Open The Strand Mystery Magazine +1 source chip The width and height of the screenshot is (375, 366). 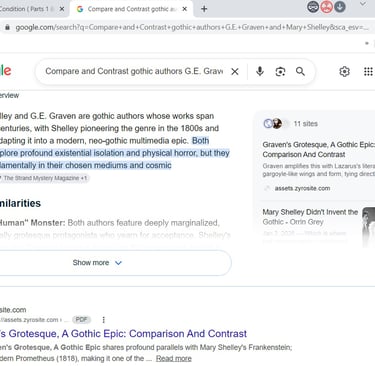click(44, 178)
